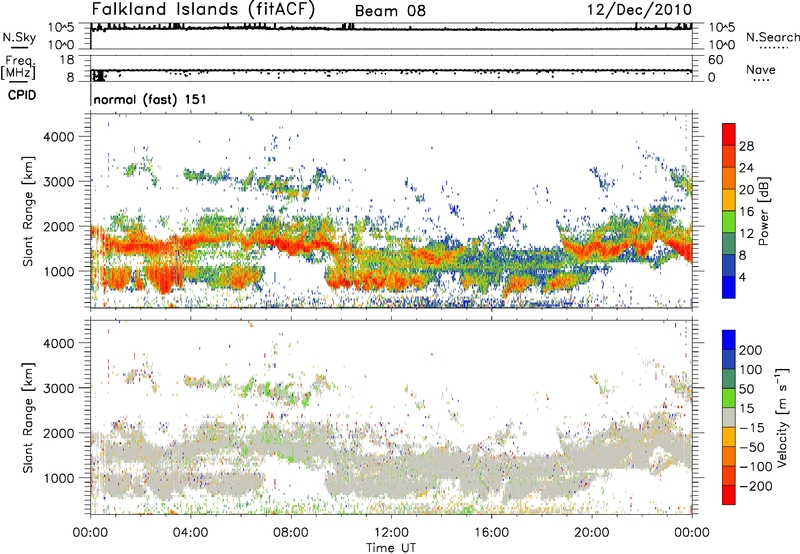This screenshot has height=554, width=800.
Task: Pick the grey segment of velocity colorbar
Action: [729, 417]
